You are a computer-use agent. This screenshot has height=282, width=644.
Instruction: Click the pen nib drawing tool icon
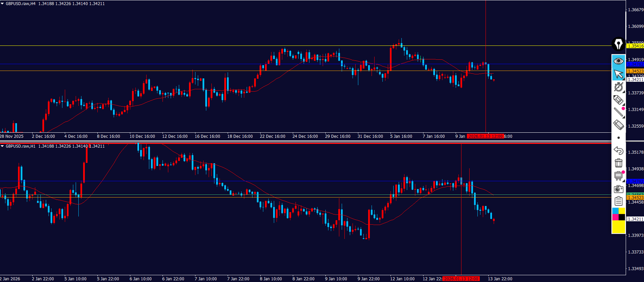click(618, 44)
